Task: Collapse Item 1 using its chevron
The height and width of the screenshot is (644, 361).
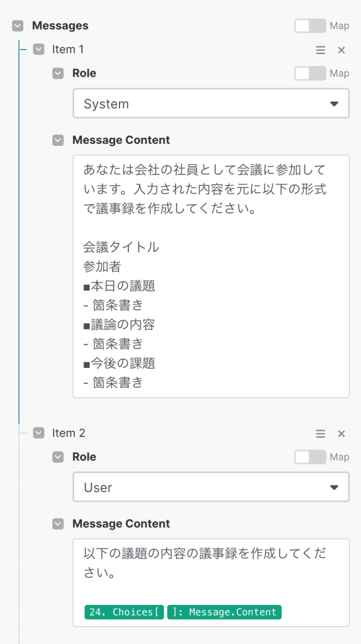Action: 38,50
